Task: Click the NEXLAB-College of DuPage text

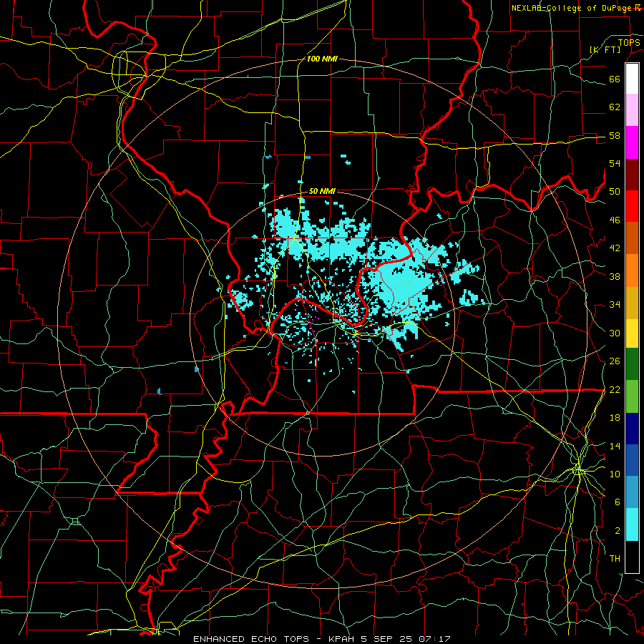Action: pyautogui.click(x=572, y=8)
